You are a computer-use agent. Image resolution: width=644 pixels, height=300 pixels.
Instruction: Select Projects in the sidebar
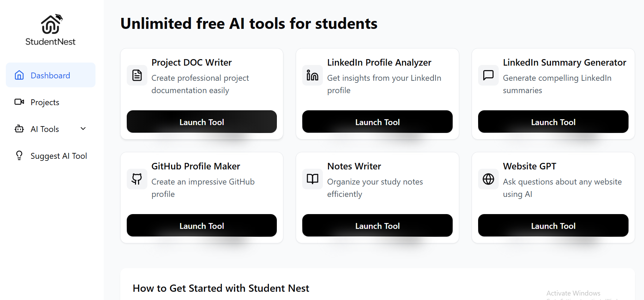tap(45, 102)
